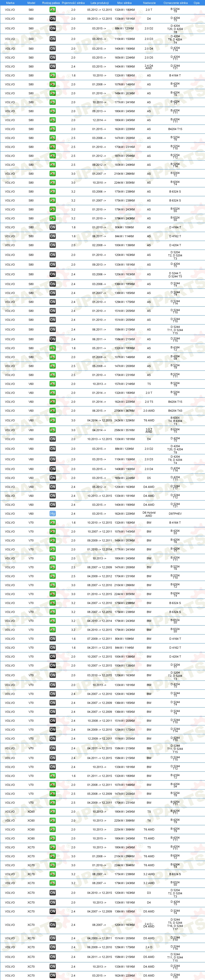This screenshot has width=205, height=980.
Task: Click the Opis column header
Action: click(196, 3)
